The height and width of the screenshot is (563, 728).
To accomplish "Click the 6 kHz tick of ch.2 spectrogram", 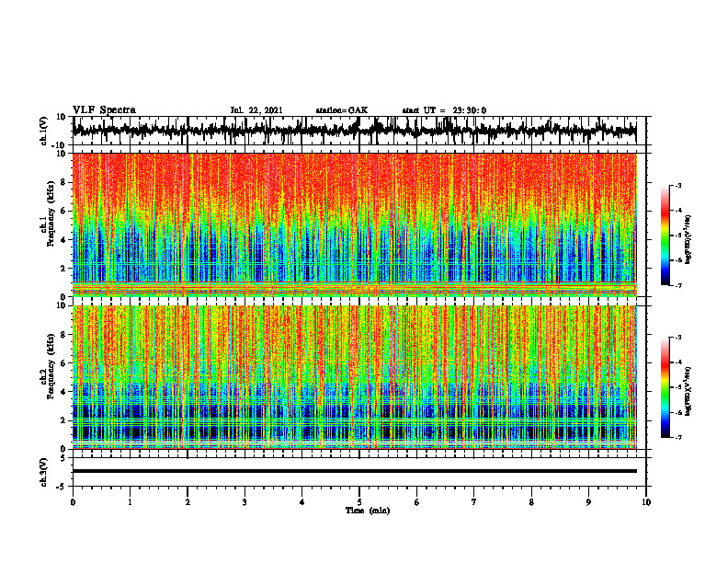I will tap(63, 363).
